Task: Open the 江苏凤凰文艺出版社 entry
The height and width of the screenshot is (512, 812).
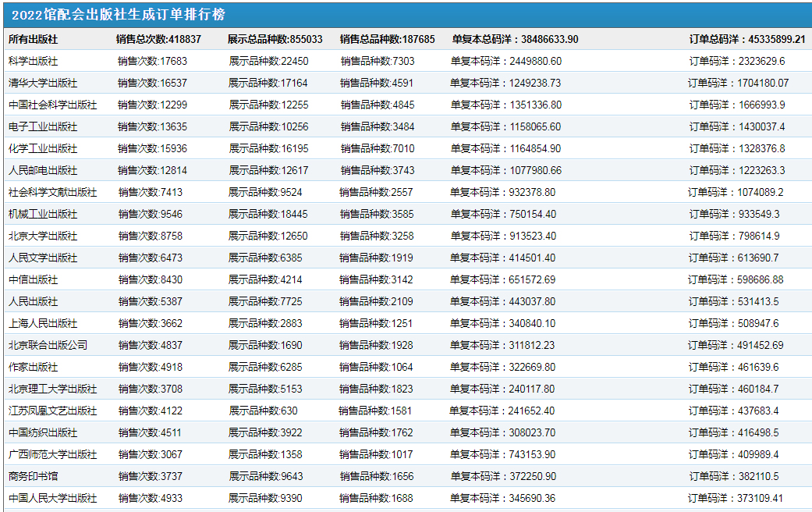Action: [52, 411]
